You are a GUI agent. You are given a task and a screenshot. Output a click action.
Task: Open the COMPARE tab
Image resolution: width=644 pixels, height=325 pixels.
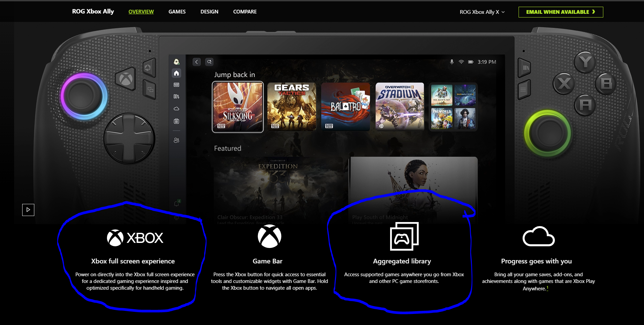click(x=245, y=12)
